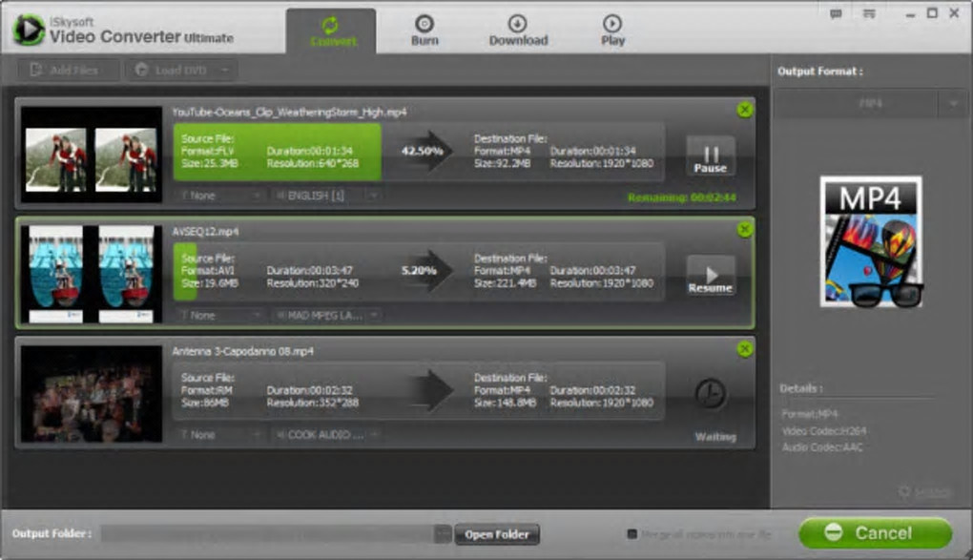Open subtitle dropdown for YouTube-Oceans clip
The height and width of the screenshot is (560, 973).
pos(219,196)
